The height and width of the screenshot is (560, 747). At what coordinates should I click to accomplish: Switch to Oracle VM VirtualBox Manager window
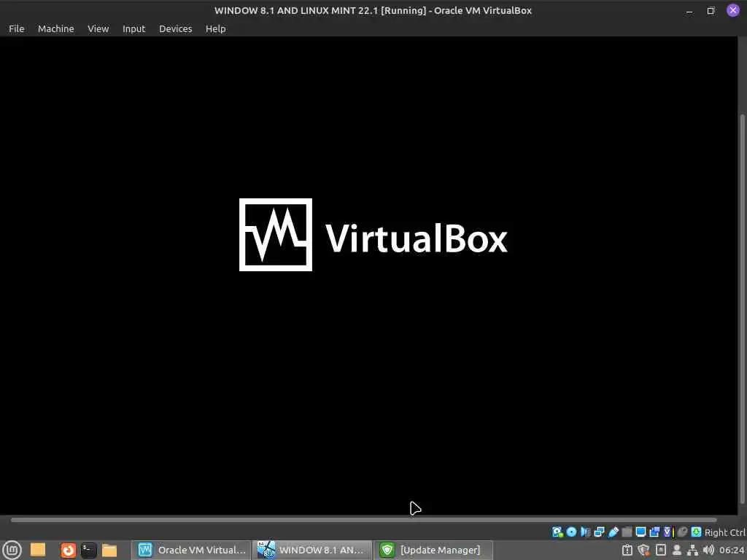tap(191, 550)
